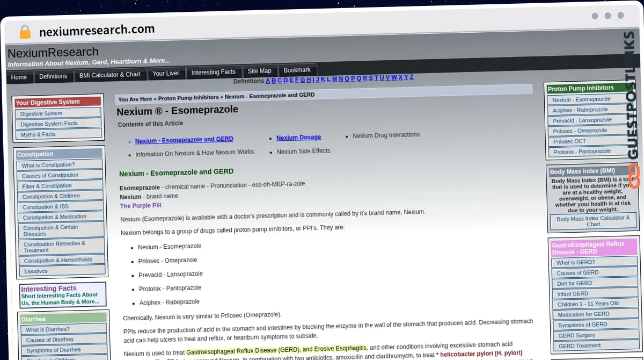Viewport: 644px width, 360px height.
Task: Click the nexiumresearch.com address bar text
Action: [97, 30]
